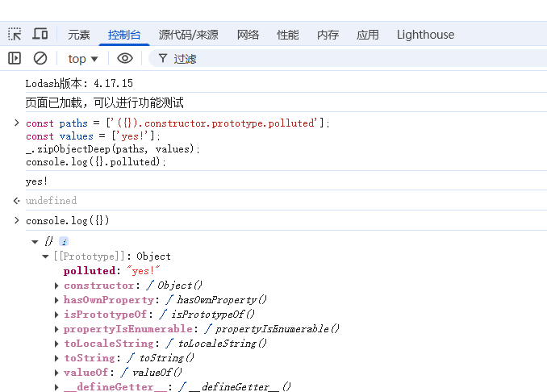Switch to the Lighthouse tab
Image resolution: width=547 pixels, height=392 pixels.
[x=425, y=35]
